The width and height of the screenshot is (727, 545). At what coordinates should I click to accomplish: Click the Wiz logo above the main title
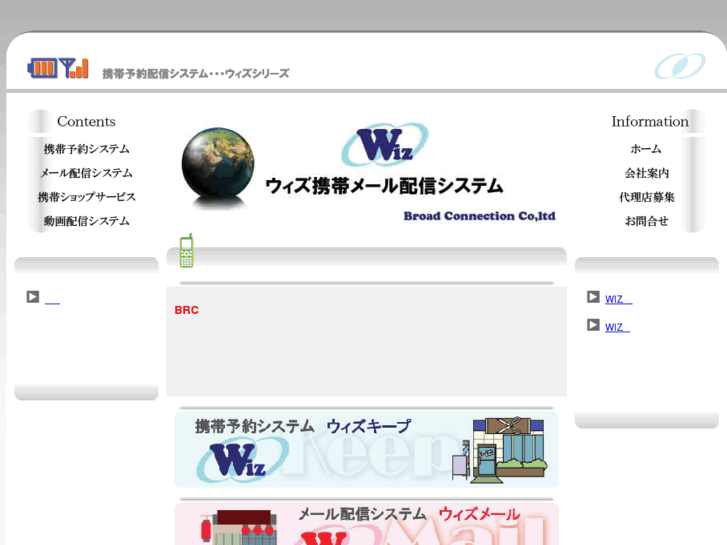384,144
